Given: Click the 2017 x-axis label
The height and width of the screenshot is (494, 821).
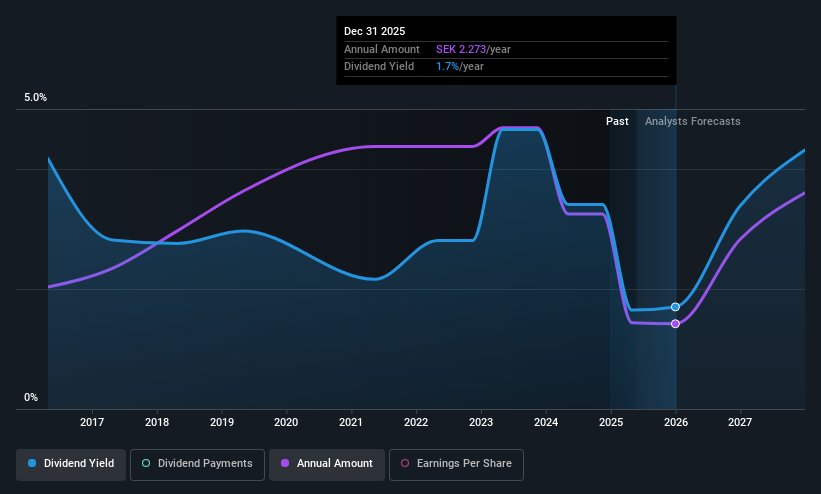Looking at the screenshot, I should click(x=92, y=422).
